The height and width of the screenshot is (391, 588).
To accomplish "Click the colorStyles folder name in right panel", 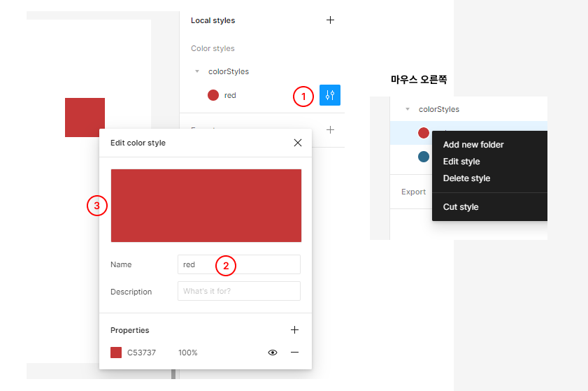I will [x=439, y=109].
